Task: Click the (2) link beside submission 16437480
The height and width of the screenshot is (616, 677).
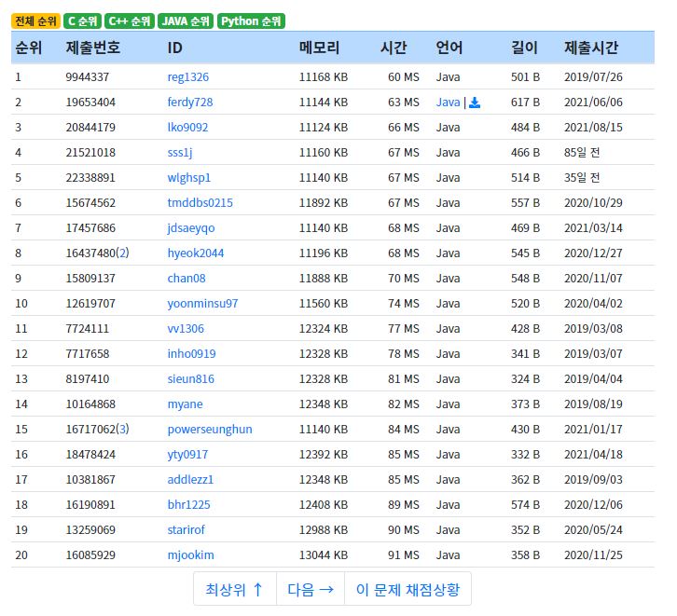Action: (122, 253)
